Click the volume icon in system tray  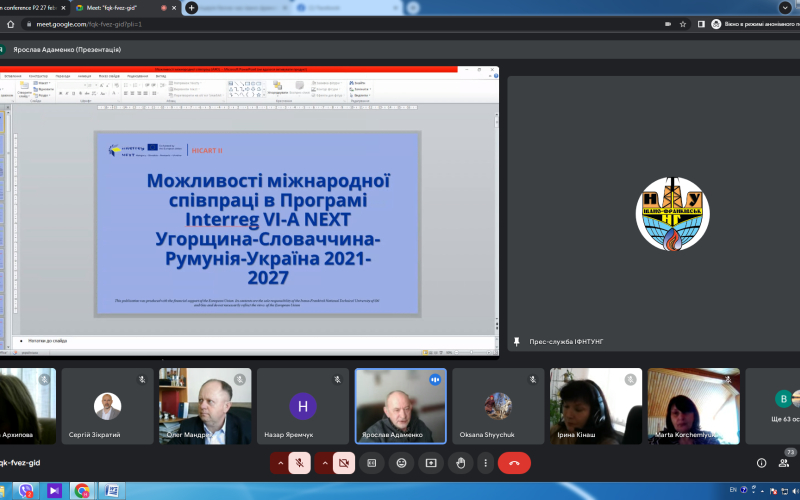[x=796, y=491]
